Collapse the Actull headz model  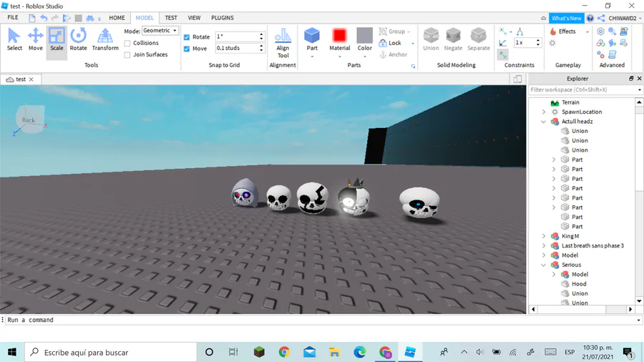544,122
